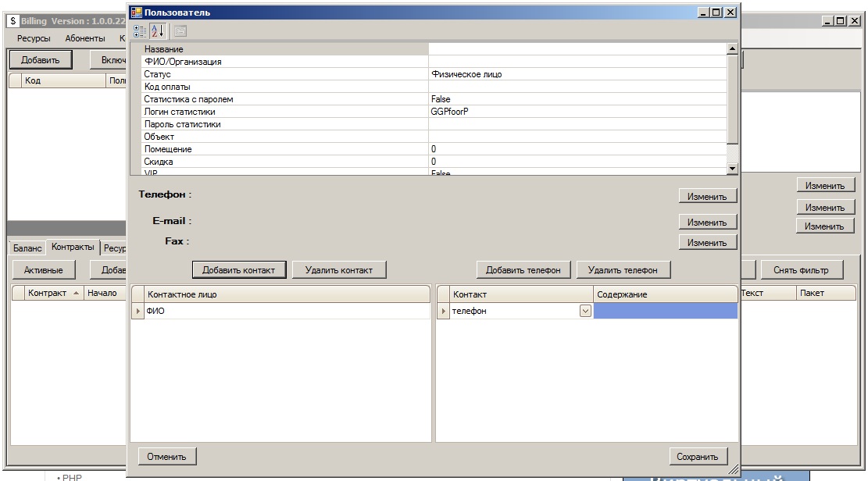This screenshot has height=481, width=868.
Task: Edit the Название property value field
Action: (577, 48)
